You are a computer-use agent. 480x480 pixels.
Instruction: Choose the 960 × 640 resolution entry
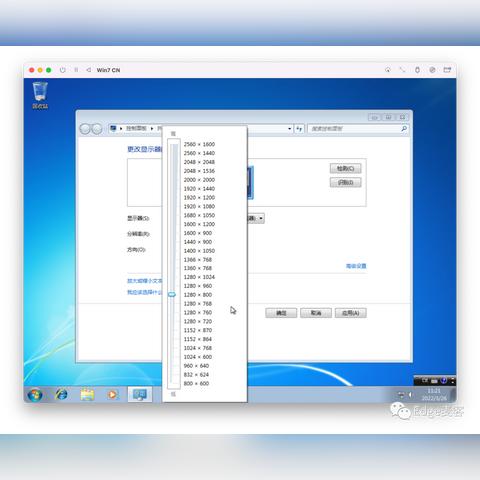click(196, 366)
